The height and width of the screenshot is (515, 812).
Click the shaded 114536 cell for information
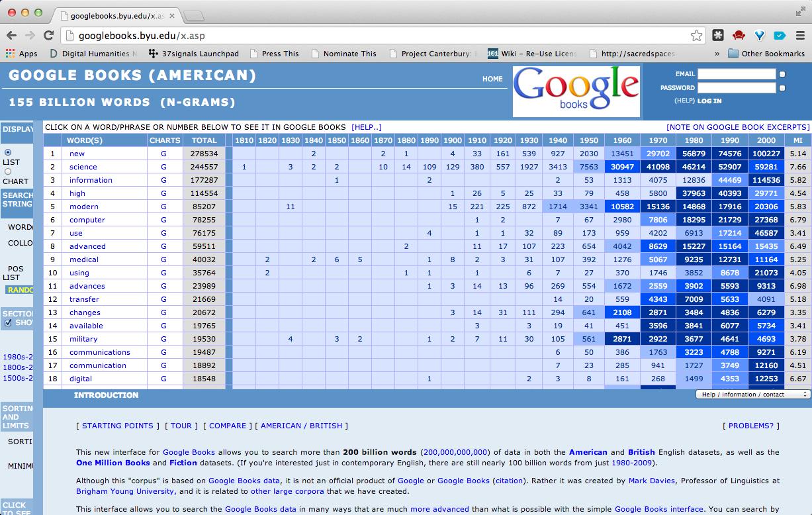766,180
